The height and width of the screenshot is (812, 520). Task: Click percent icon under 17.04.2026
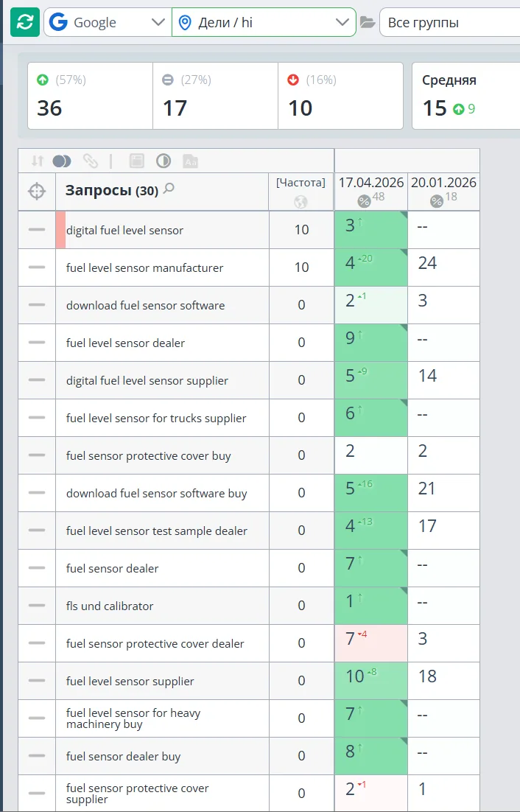pyautogui.click(x=365, y=201)
